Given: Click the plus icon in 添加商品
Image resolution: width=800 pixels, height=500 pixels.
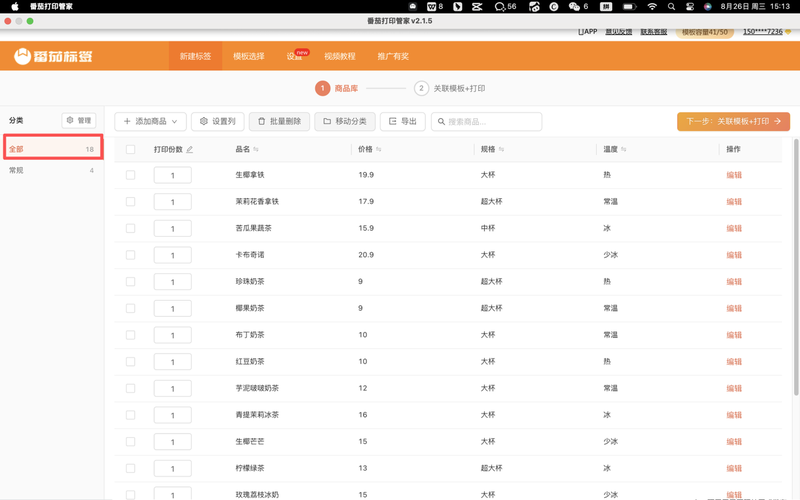Looking at the screenshot, I should [x=127, y=121].
